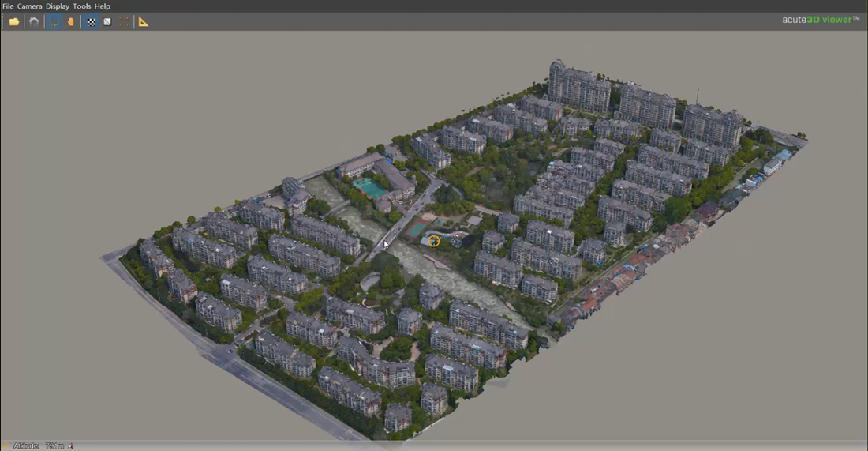
Task: Click the green sports court in model
Action: [x=369, y=188]
